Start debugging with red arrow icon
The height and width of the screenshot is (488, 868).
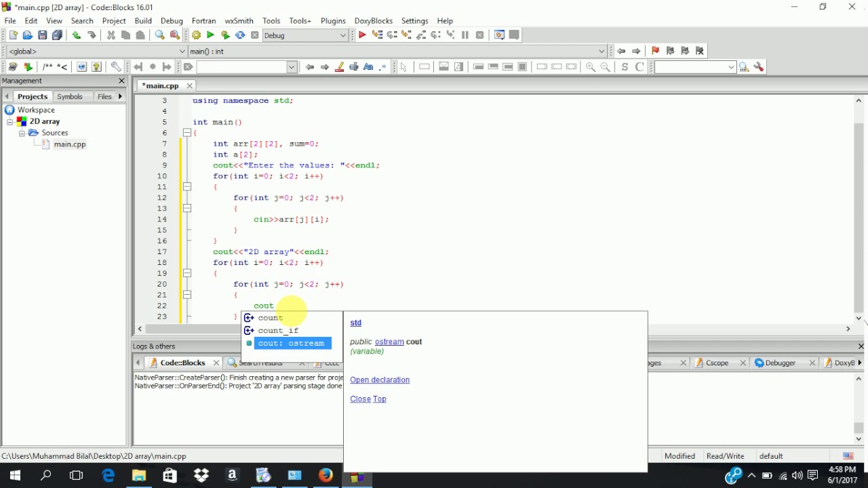tap(362, 35)
